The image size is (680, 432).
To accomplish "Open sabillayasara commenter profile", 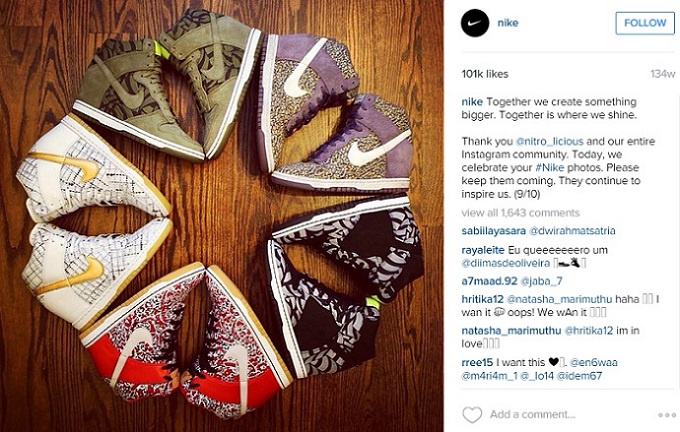I will (494, 231).
